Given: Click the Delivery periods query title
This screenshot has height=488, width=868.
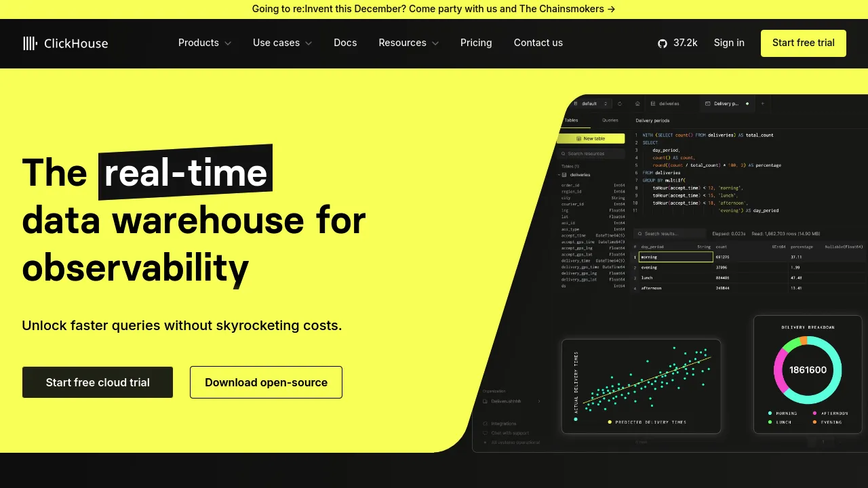Looking at the screenshot, I should pyautogui.click(x=652, y=121).
